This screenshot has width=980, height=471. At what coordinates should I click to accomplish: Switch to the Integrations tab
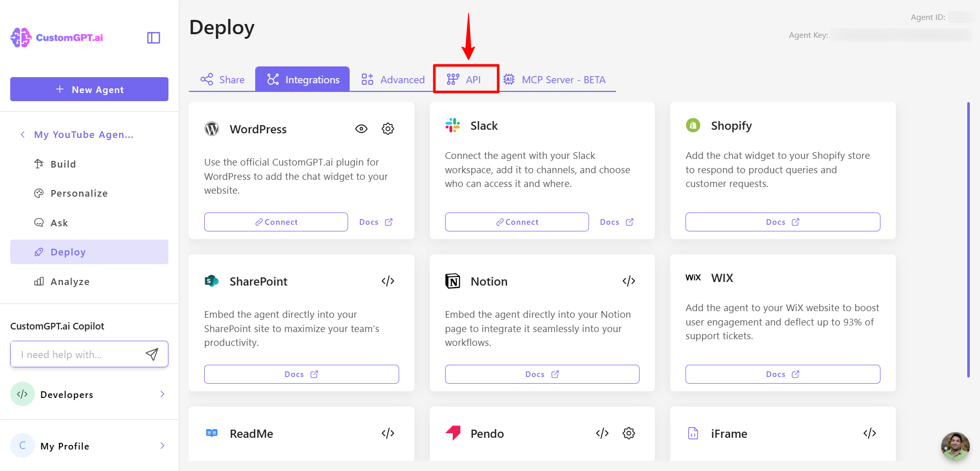[303, 79]
